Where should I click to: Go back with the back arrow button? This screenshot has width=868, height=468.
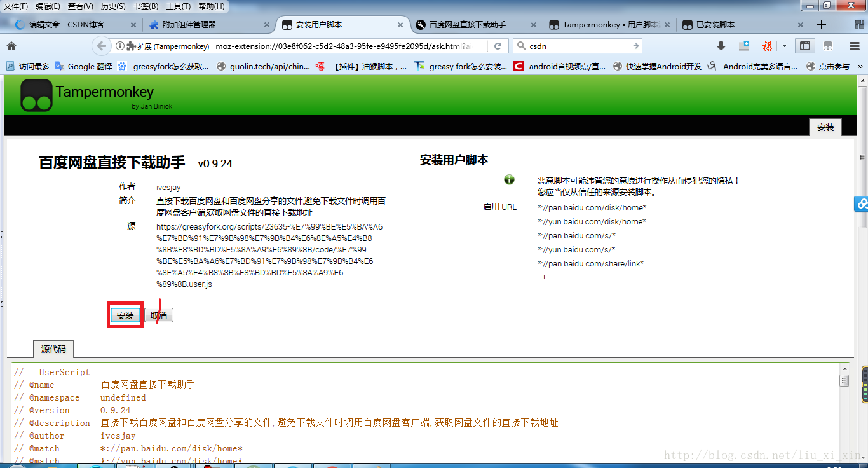[x=101, y=46]
